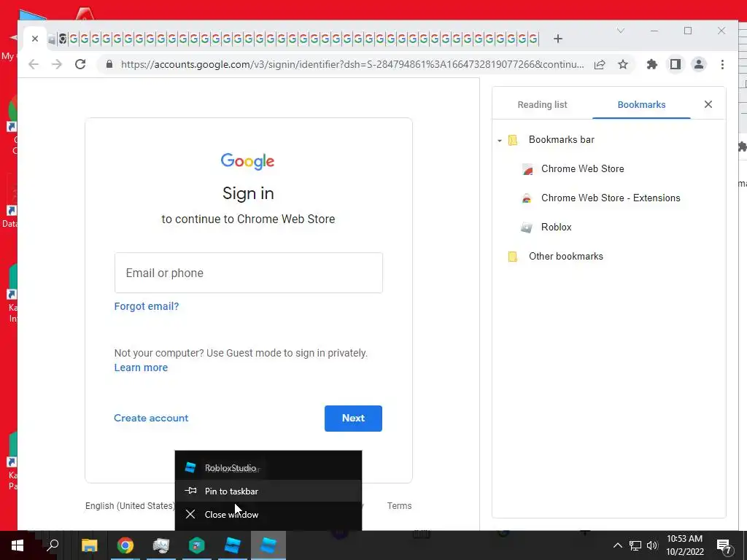Open the Windows Start menu
Image resolution: width=747 pixels, height=560 pixels.
point(18,545)
